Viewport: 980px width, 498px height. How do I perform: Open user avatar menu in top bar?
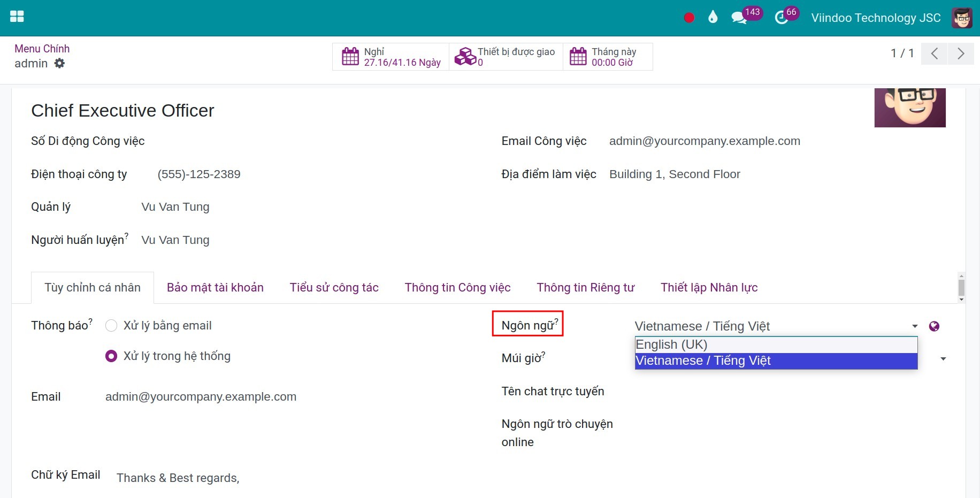coord(962,18)
